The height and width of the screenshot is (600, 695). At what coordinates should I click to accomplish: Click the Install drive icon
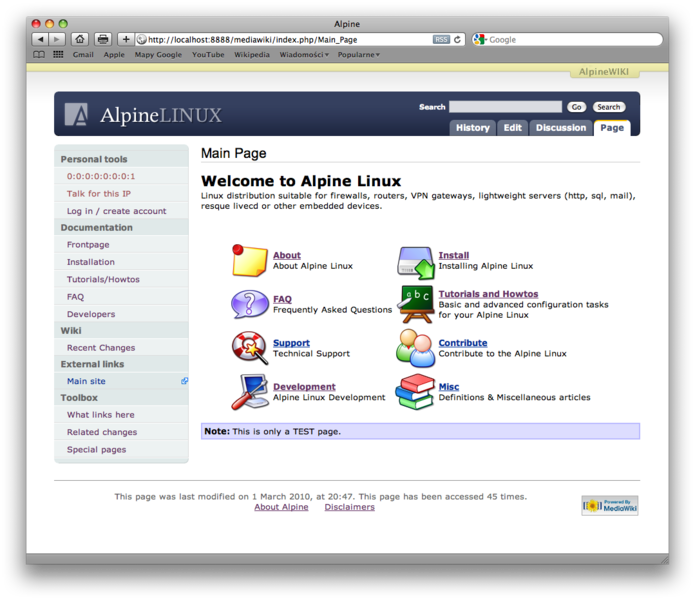416,263
